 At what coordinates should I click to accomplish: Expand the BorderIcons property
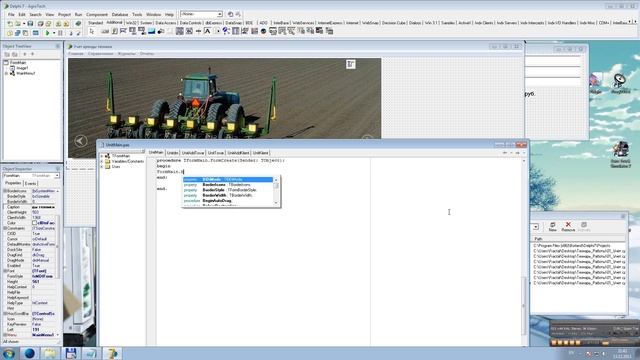pyautogui.click(x=5, y=191)
